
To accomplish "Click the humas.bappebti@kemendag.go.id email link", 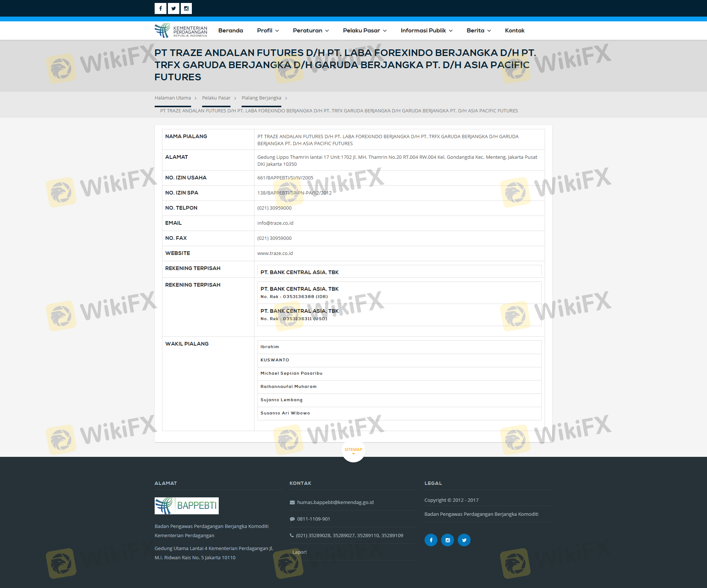I will pos(335,502).
